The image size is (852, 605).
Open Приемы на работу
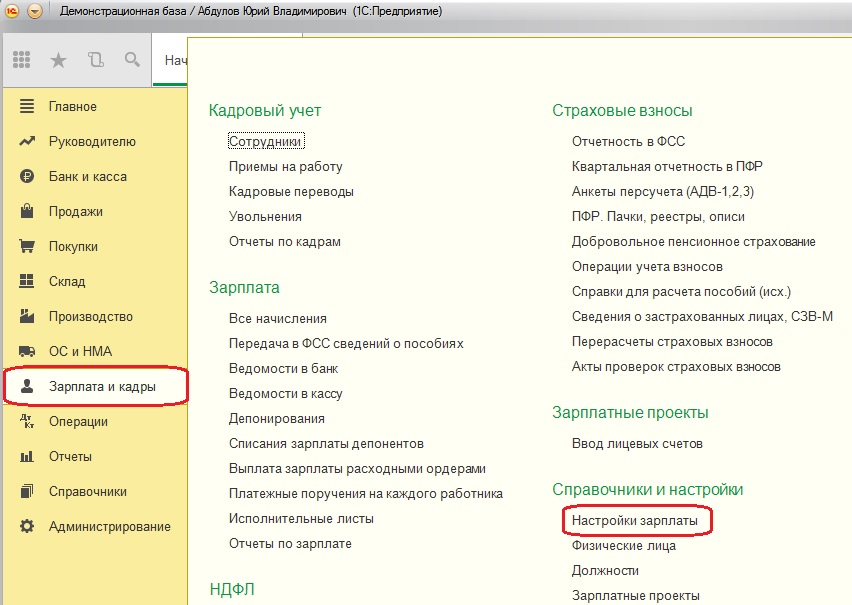285,166
